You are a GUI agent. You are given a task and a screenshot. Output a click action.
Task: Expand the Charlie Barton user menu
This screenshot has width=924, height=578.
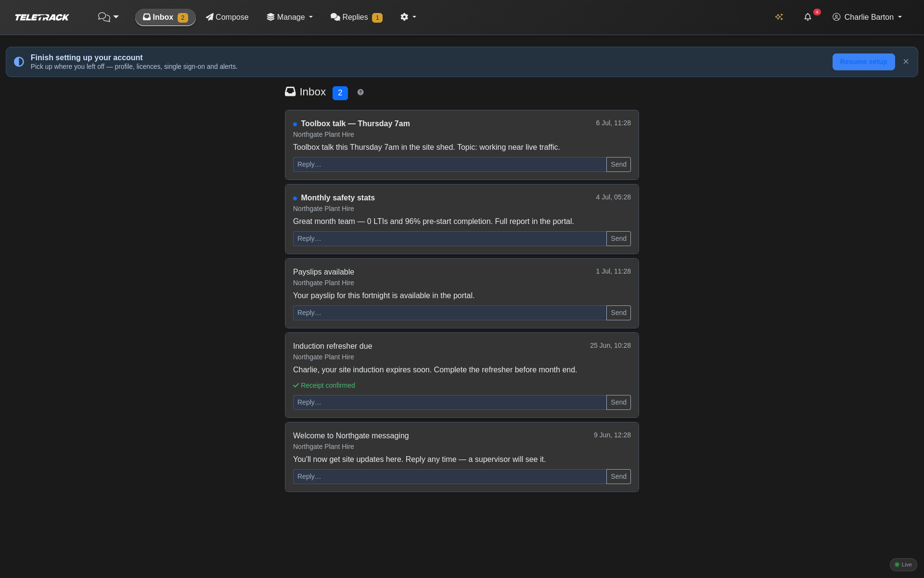pos(867,17)
